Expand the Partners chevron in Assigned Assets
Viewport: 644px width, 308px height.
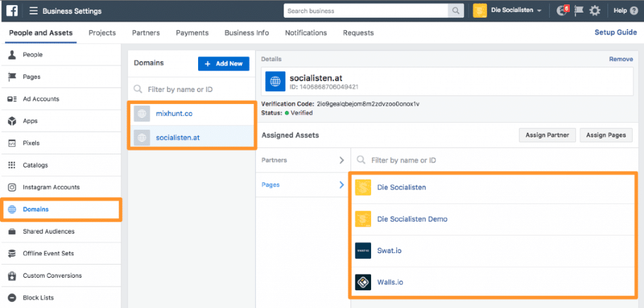[x=341, y=161]
